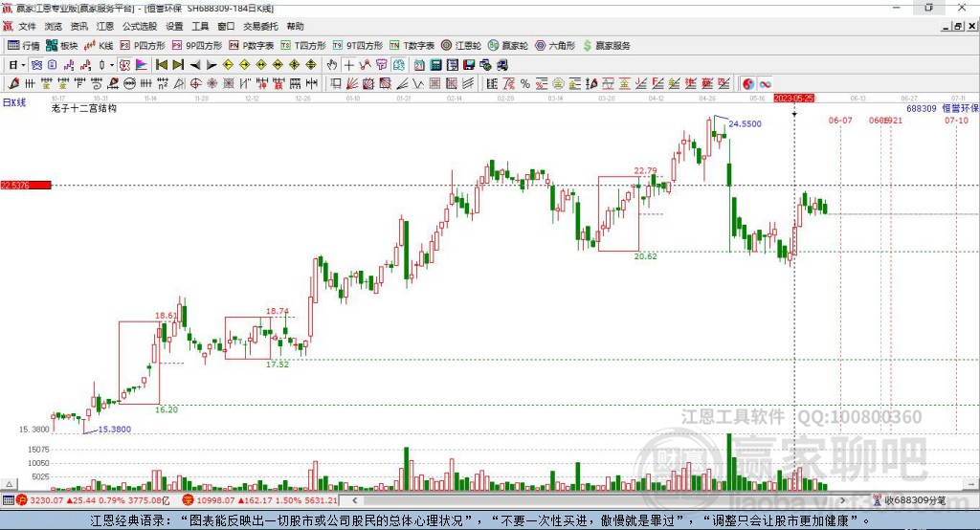Open the 资讯 menu
Viewport: 980px width, 530px height.
click(x=78, y=26)
